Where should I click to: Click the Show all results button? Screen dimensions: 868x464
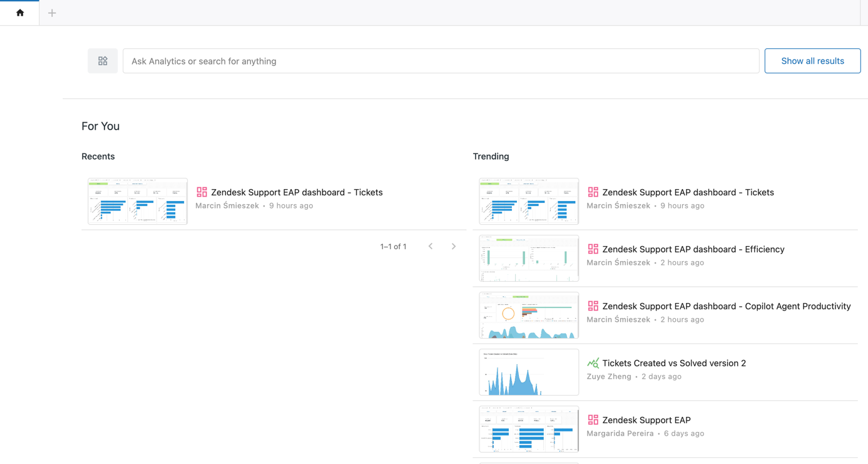point(812,61)
